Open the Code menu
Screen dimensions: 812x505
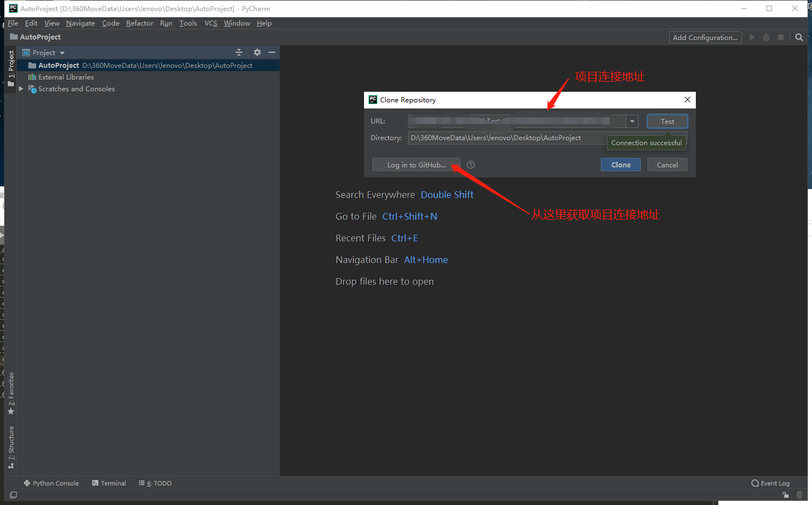pyautogui.click(x=111, y=23)
